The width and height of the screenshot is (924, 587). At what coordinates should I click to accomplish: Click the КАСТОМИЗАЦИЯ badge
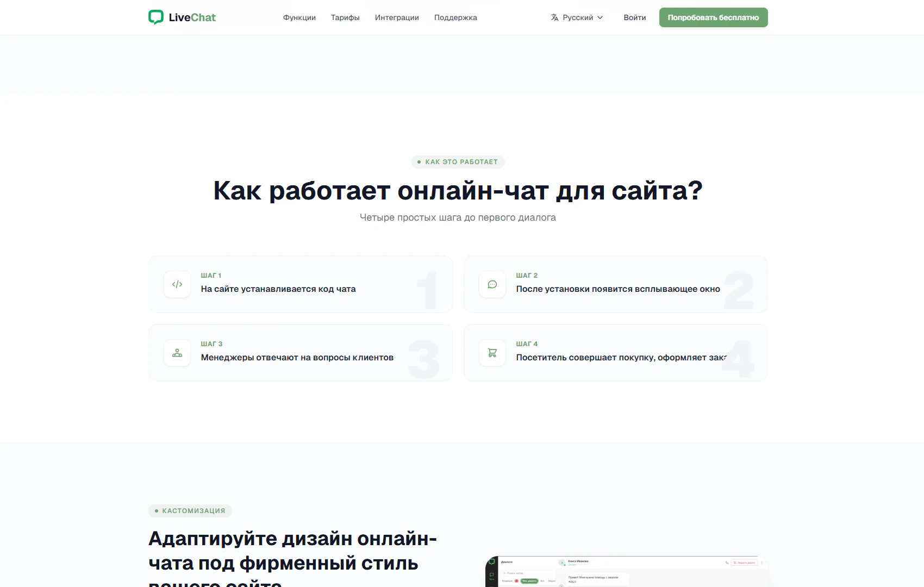click(x=190, y=511)
